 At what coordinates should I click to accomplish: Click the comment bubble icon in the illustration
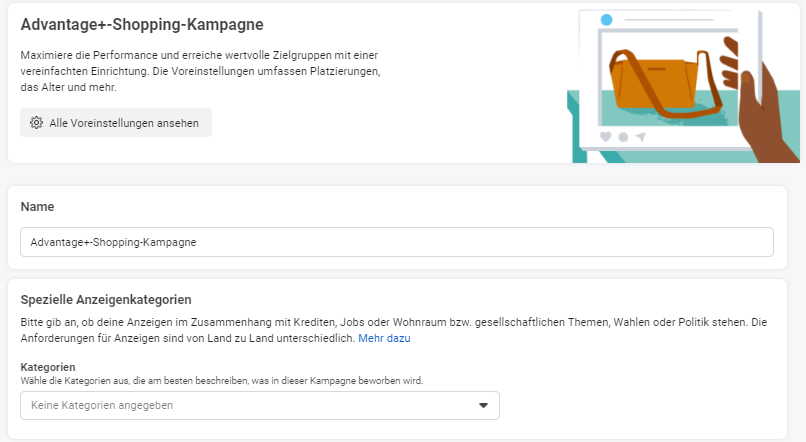623,136
